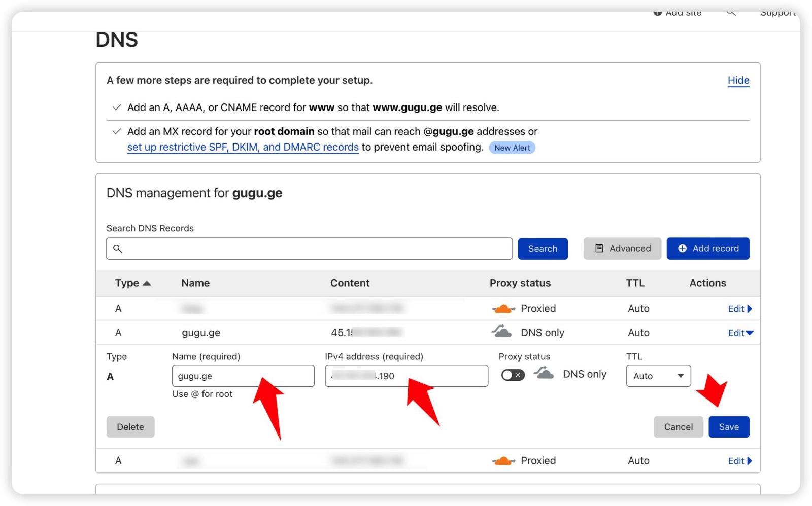812x506 pixels.
Task: Click the orange Proxied cloud in first row
Action: tap(503, 309)
